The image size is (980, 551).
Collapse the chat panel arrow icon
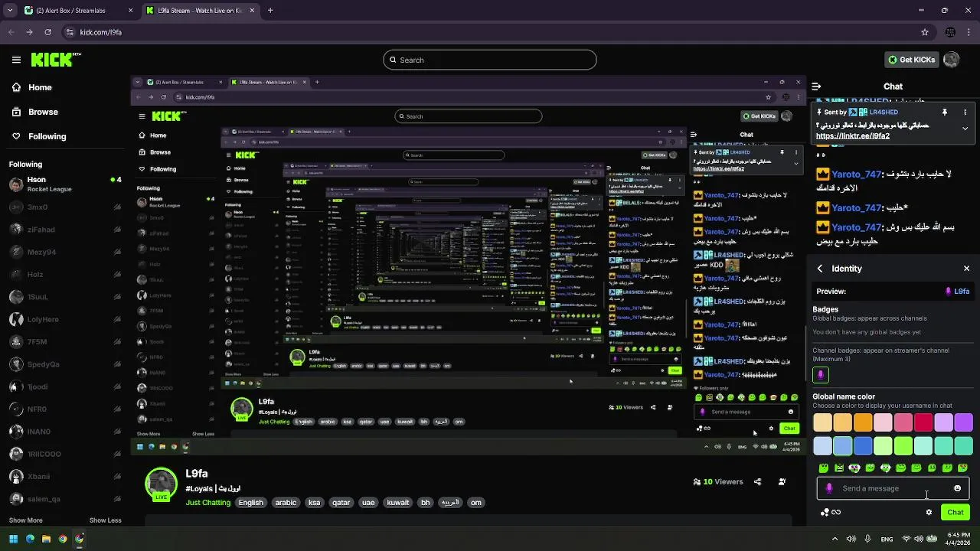[x=816, y=86]
